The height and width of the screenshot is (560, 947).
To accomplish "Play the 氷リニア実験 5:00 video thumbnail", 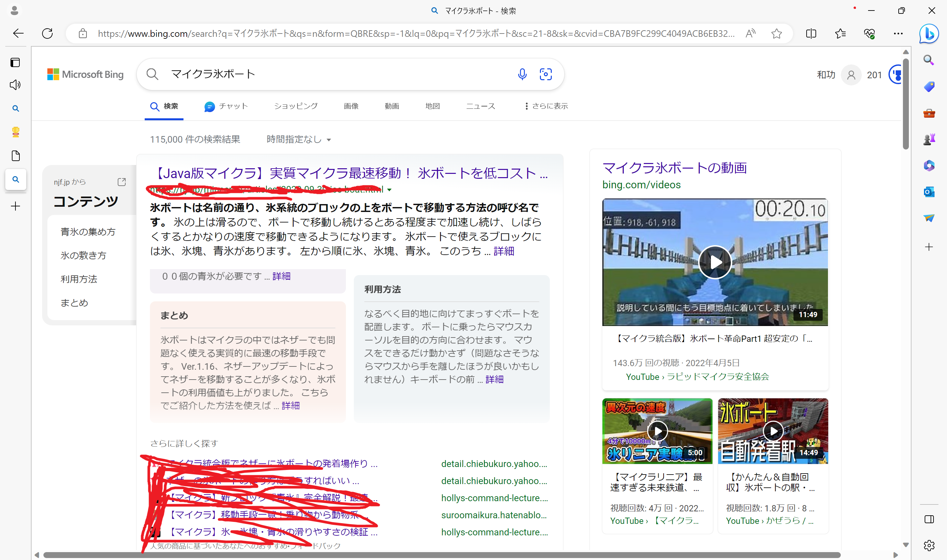I will point(657,431).
